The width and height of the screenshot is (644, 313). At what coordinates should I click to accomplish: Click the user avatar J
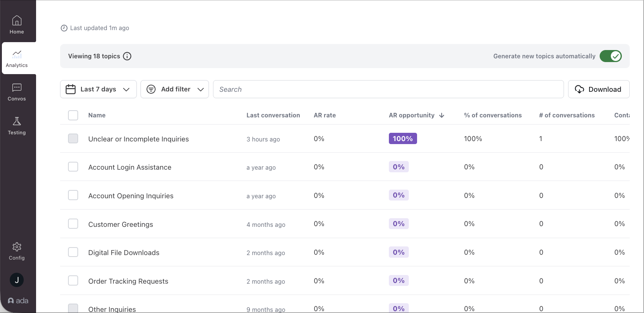17,280
